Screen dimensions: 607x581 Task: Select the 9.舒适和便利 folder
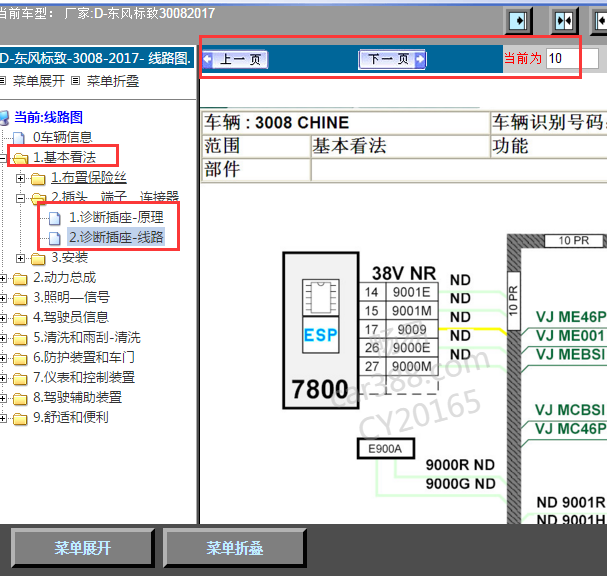click(71, 417)
